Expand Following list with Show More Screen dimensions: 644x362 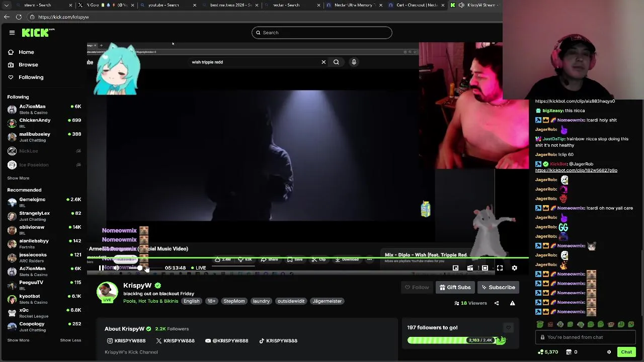pos(18,178)
